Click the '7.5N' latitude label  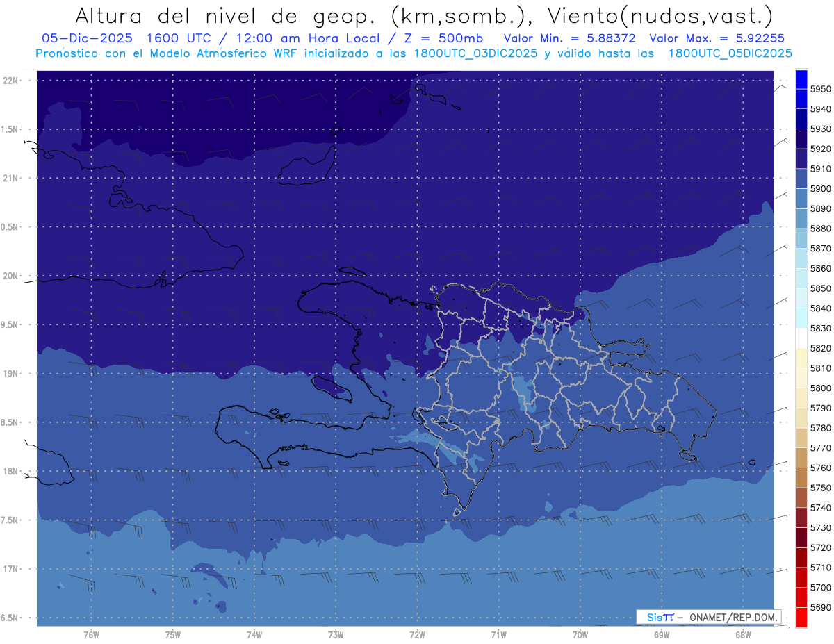click(x=10, y=520)
